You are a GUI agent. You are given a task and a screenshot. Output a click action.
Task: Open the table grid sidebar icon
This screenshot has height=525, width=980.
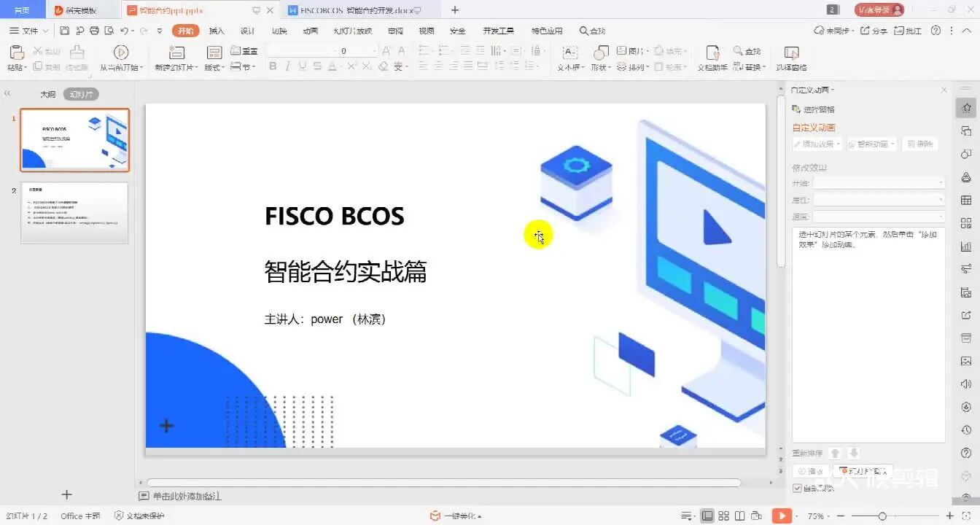[966, 200]
